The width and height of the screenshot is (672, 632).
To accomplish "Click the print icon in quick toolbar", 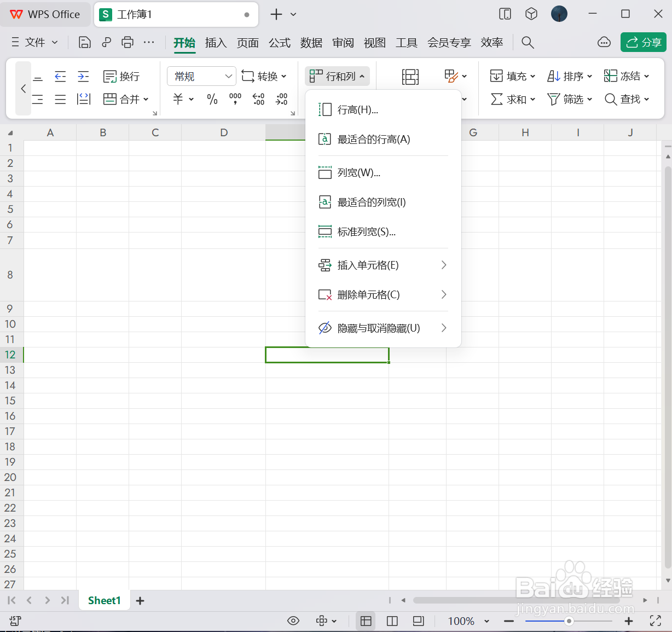I will coord(128,42).
